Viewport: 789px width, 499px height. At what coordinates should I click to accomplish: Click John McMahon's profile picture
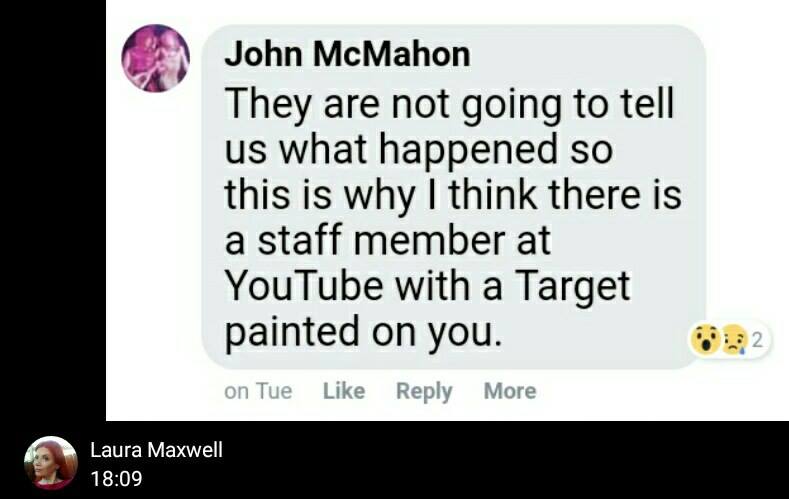(x=156, y=58)
